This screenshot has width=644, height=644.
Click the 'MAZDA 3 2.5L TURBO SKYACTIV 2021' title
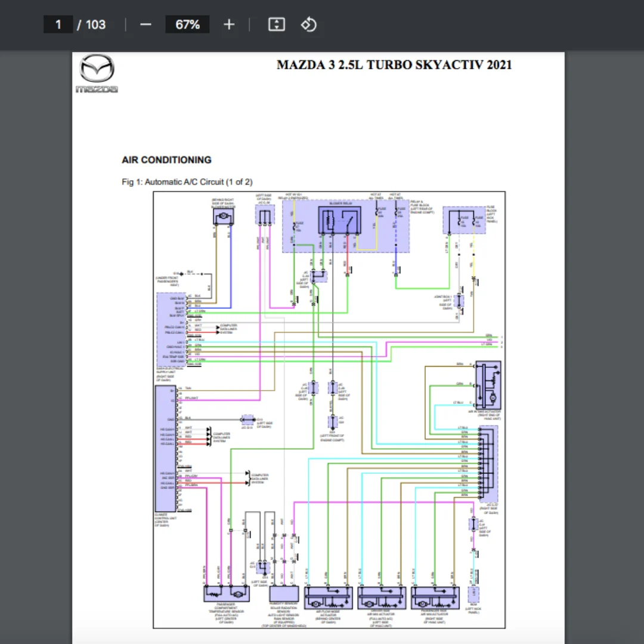[394, 65]
